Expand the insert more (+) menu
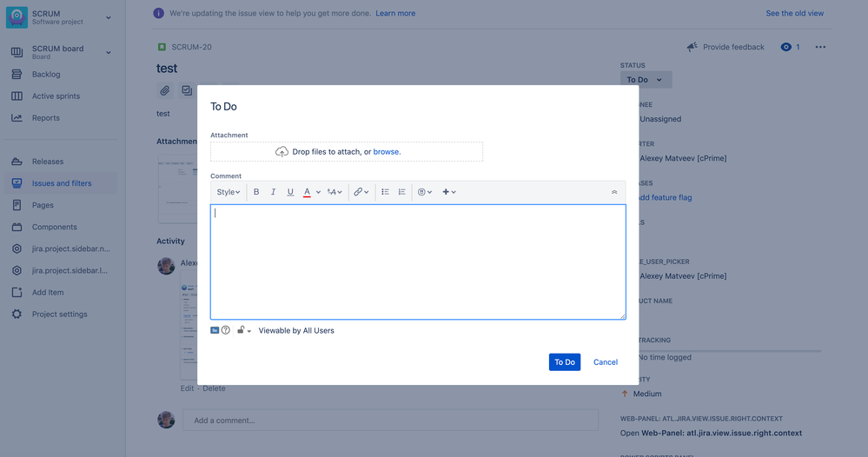Image resolution: width=868 pixels, height=457 pixels. coord(448,192)
